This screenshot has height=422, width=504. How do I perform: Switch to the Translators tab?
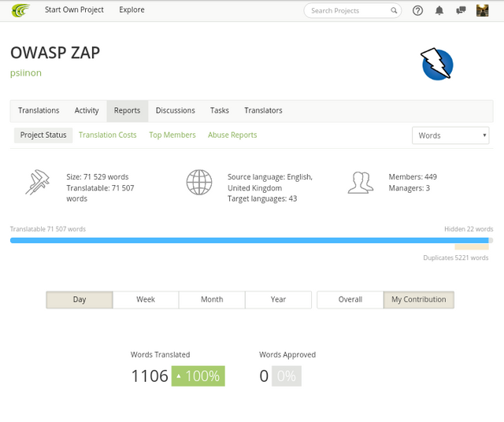[x=263, y=110]
